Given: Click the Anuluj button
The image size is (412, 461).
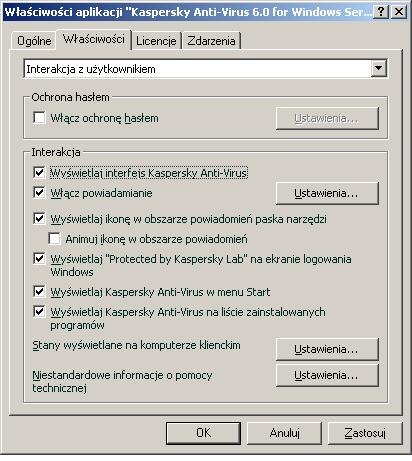Looking at the screenshot, I should click(x=284, y=433).
